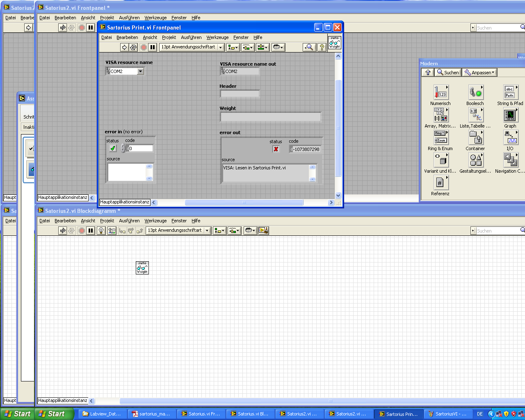Open the Liste, Tabelle subpalette

tap(475, 115)
